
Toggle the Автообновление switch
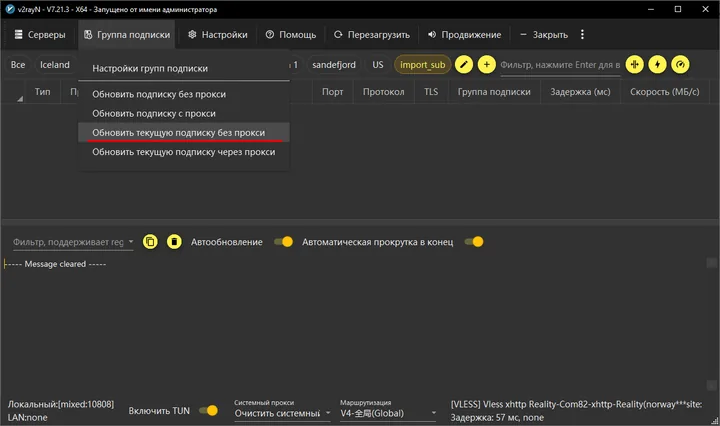click(283, 242)
